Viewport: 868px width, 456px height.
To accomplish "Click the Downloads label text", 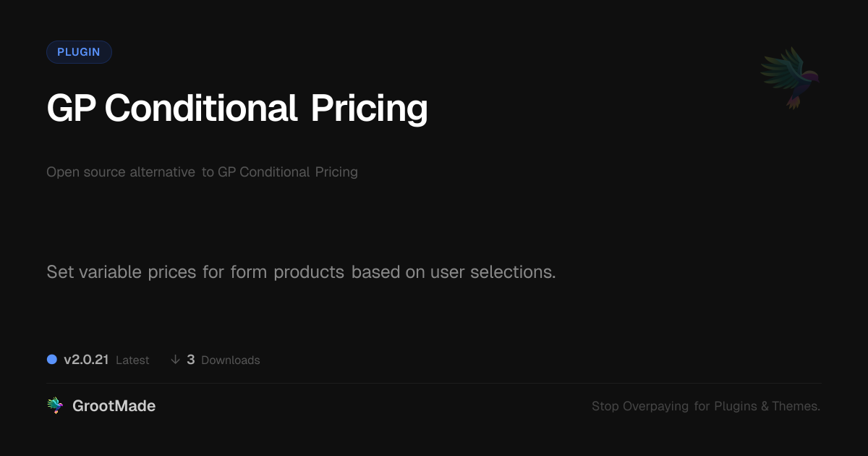I will coord(230,360).
